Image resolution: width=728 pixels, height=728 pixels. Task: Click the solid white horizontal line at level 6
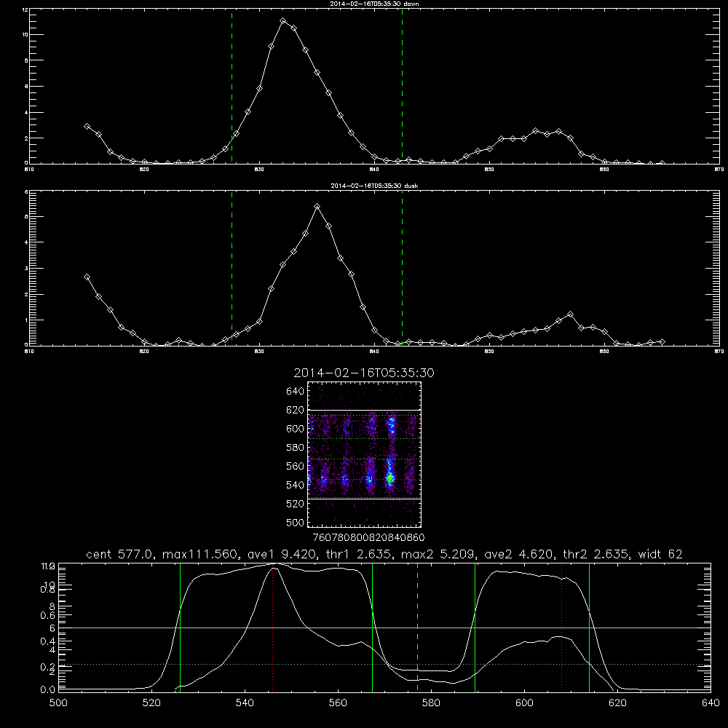(x=384, y=628)
